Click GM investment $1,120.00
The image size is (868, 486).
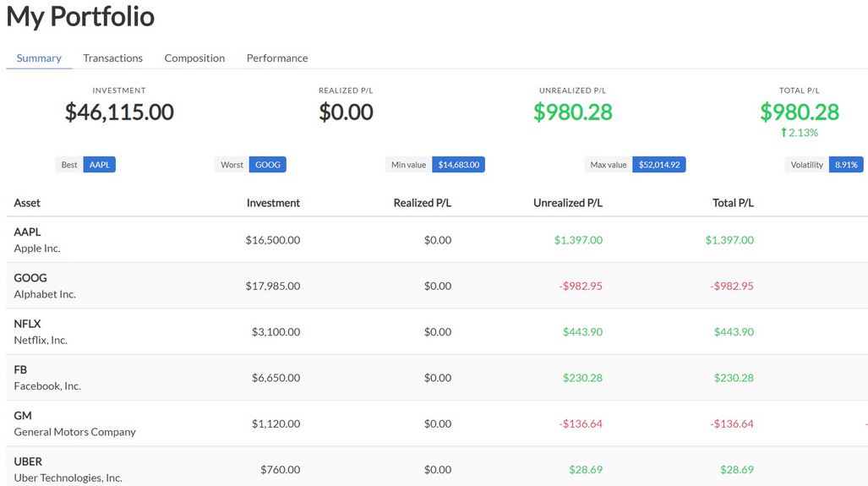click(276, 424)
